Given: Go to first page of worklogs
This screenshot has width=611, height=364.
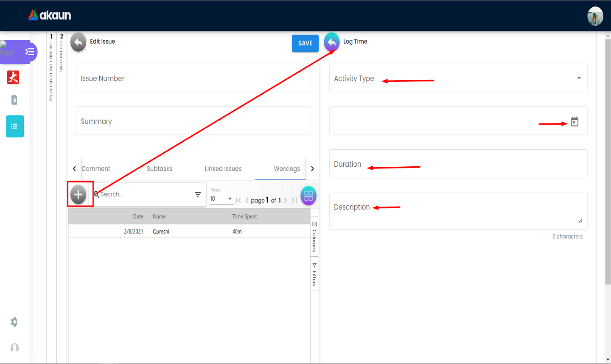Looking at the screenshot, I should (238, 200).
